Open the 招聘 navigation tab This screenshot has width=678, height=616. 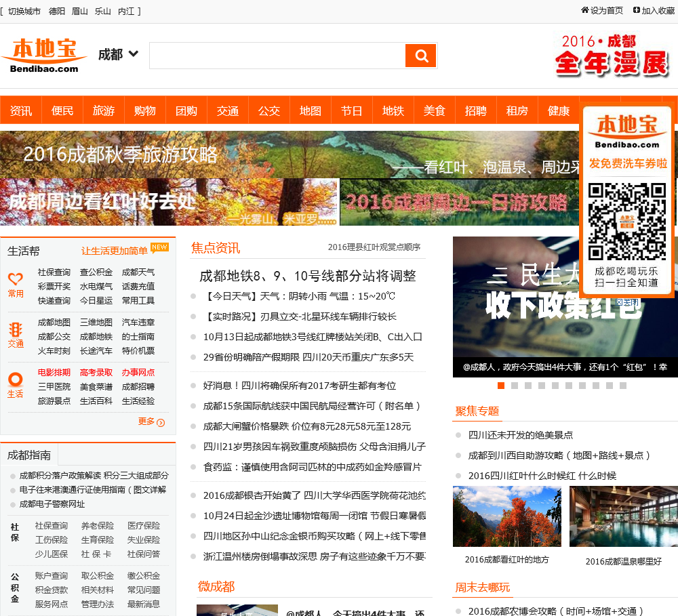(x=476, y=110)
